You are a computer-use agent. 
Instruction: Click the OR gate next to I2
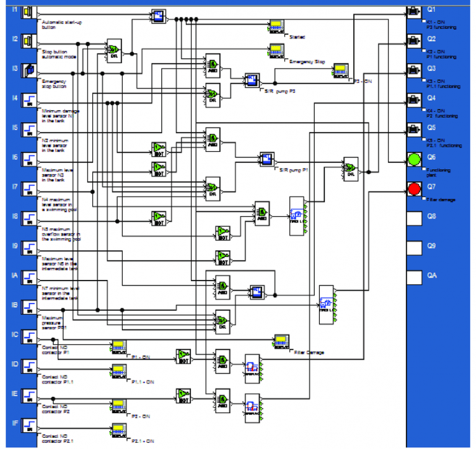(114, 50)
